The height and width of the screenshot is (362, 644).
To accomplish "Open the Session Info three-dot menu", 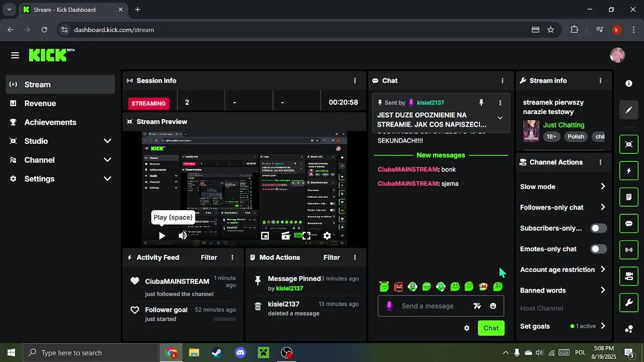I will tap(355, 80).
